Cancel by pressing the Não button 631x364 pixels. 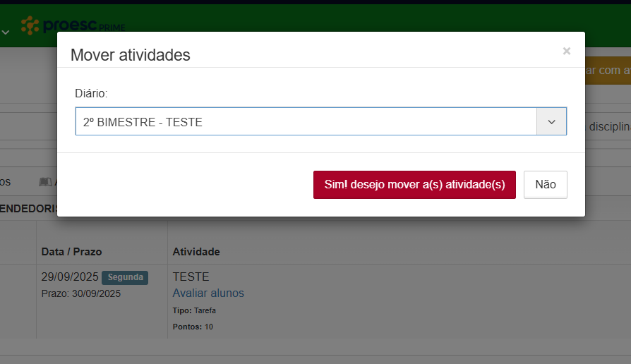tap(545, 185)
